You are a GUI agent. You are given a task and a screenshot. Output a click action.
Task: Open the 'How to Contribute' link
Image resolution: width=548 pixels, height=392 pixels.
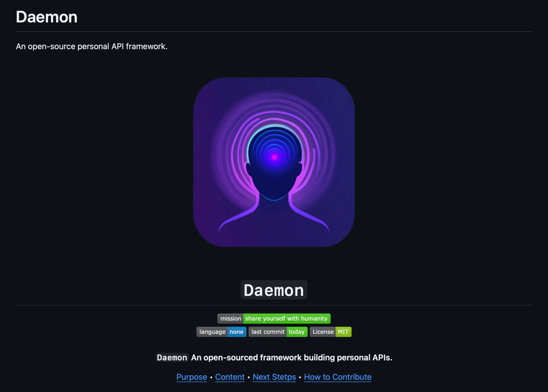coord(338,377)
